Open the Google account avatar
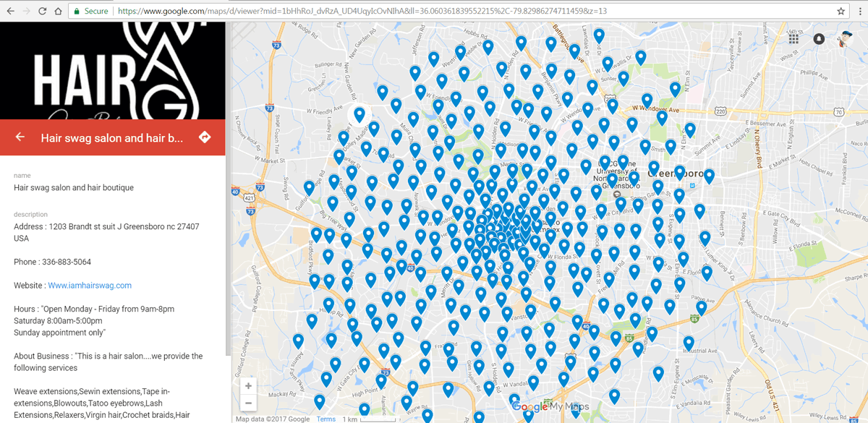This screenshot has height=423, width=868. [846, 38]
